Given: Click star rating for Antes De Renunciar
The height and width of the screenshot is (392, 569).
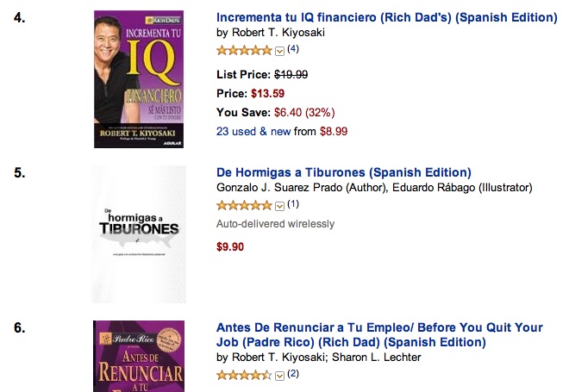Looking at the screenshot, I should (244, 375).
